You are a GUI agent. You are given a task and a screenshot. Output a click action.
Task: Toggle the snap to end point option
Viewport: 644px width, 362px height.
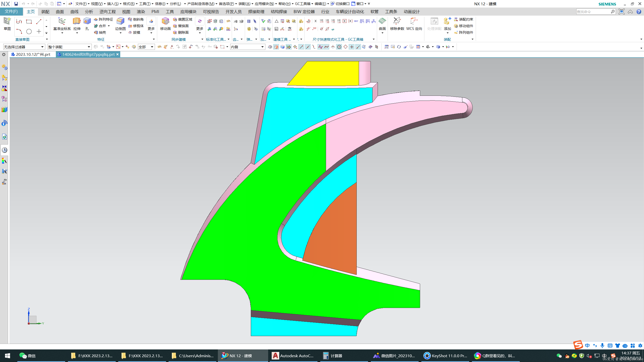pos(301,47)
